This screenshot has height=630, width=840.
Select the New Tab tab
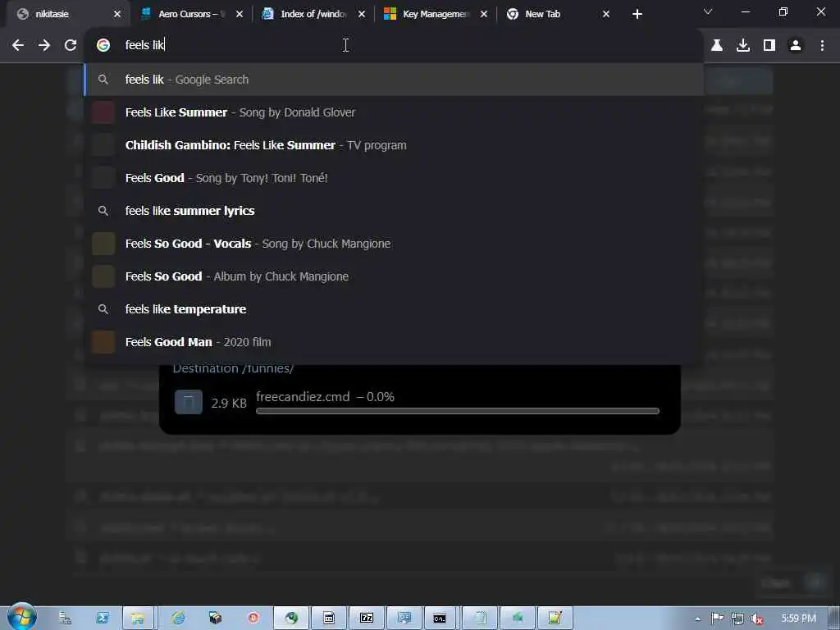click(558, 15)
